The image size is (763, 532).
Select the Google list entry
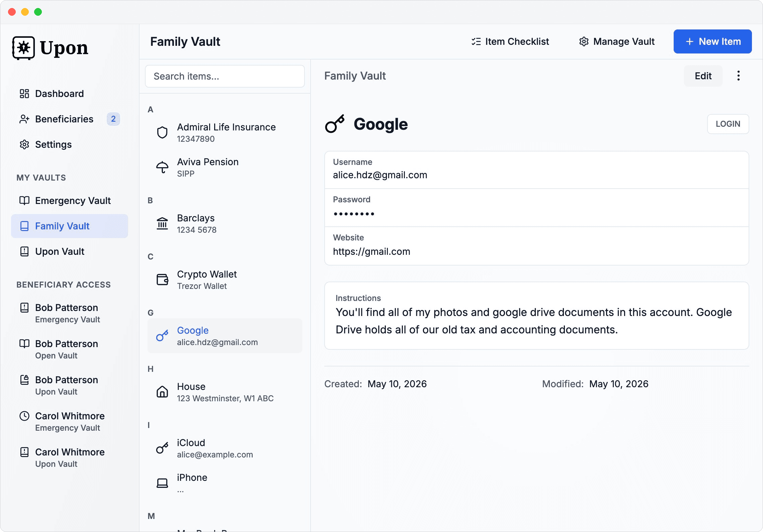[225, 336]
